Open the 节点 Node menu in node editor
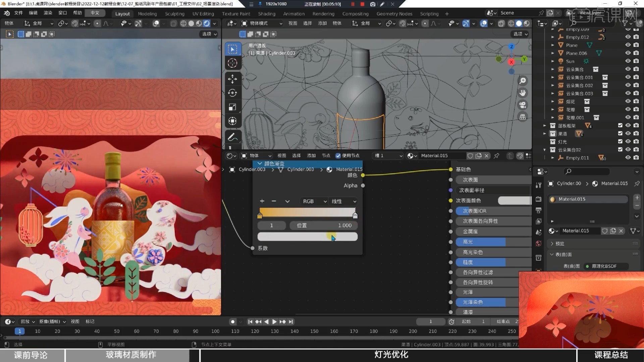This screenshot has height=362, width=644. 326,156
